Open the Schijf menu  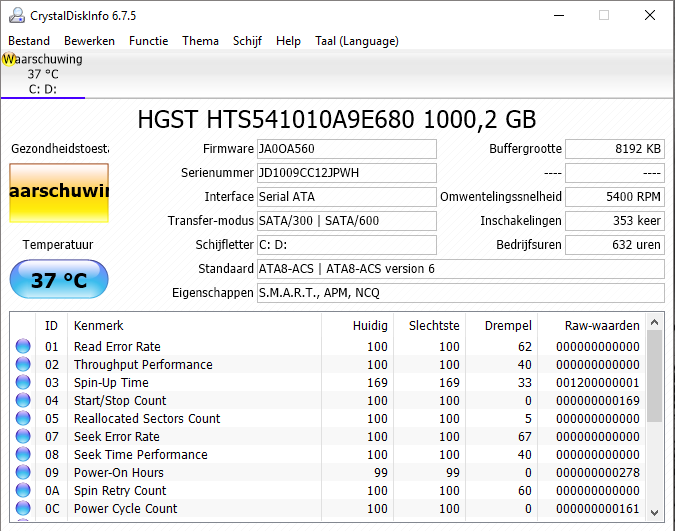point(247,41)
